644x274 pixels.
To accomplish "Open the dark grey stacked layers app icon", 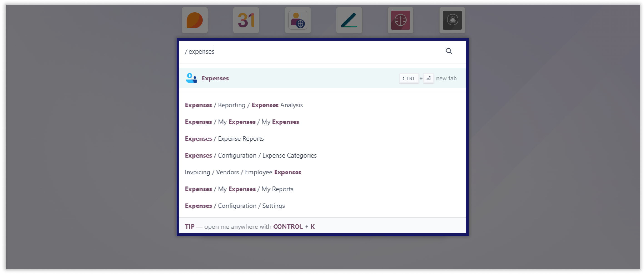I will 452,20.
